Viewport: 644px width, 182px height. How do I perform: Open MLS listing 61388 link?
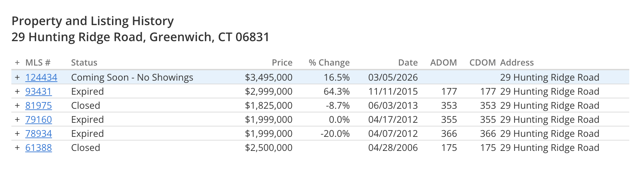coord(38,148)
